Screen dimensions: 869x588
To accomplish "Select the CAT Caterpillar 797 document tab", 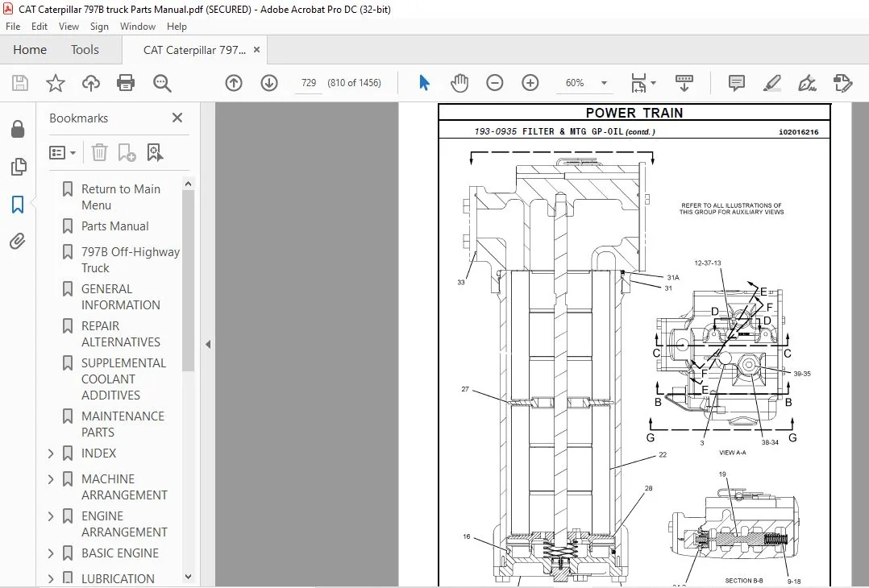I will [194, 50].
